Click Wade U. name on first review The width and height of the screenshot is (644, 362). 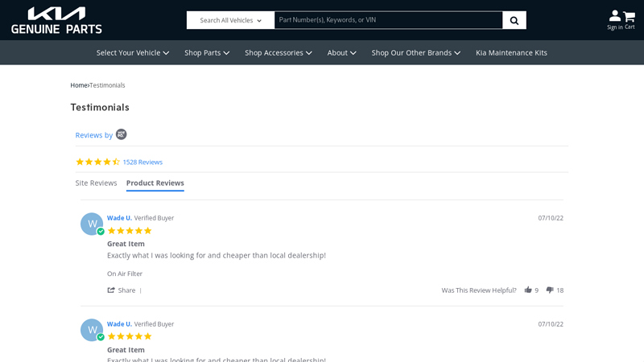[x=119, y=218]
